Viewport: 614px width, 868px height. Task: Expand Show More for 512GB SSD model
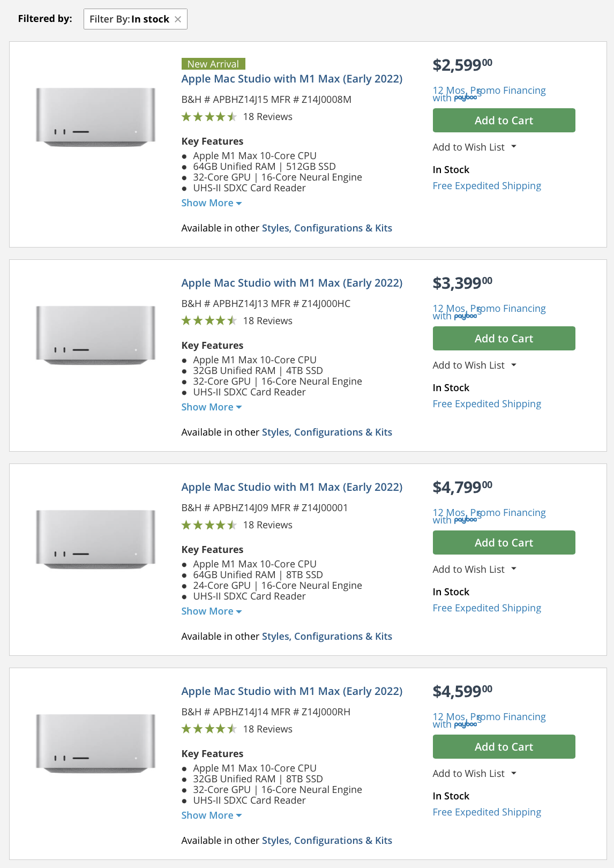tap(211, 203)
